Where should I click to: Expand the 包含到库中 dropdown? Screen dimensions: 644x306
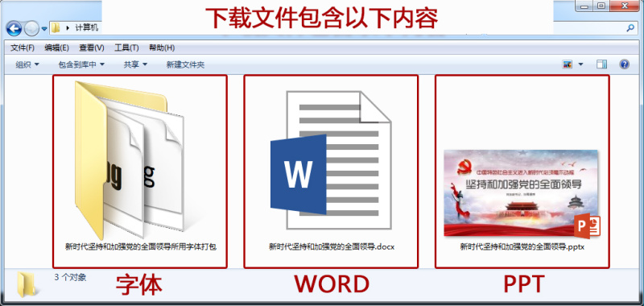coord(81,64)
